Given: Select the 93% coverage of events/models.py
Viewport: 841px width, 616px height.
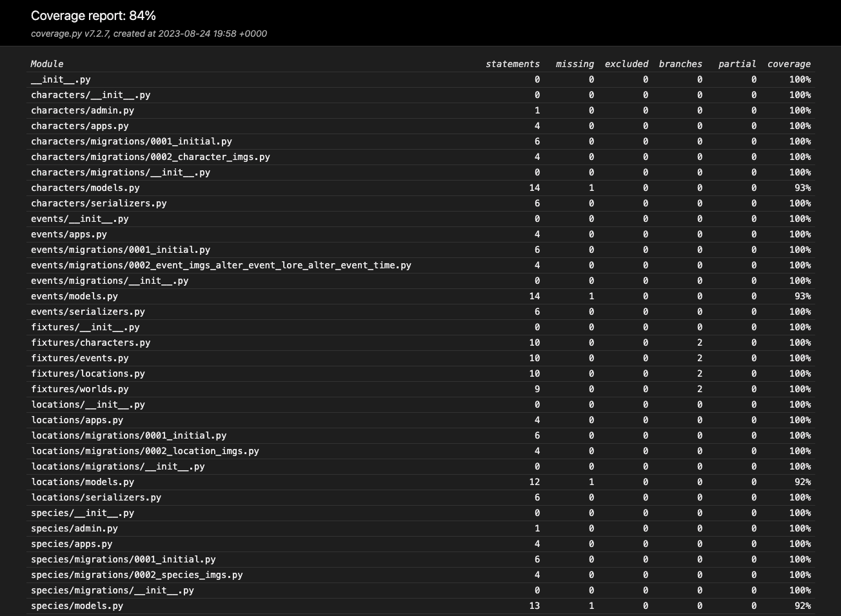Looking at the screenshot, I should pyautogui.click(x=802, y=296).
